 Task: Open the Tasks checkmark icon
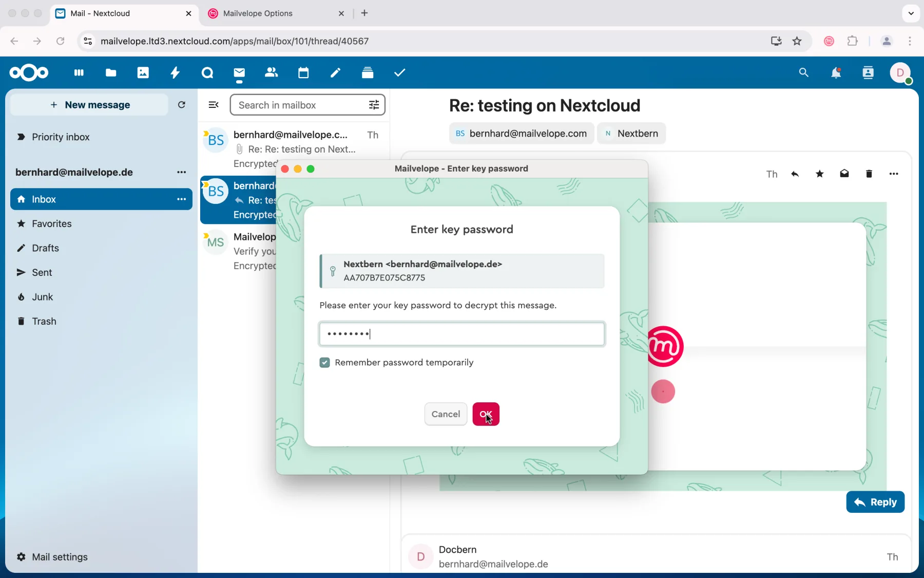tap(400, 73)
